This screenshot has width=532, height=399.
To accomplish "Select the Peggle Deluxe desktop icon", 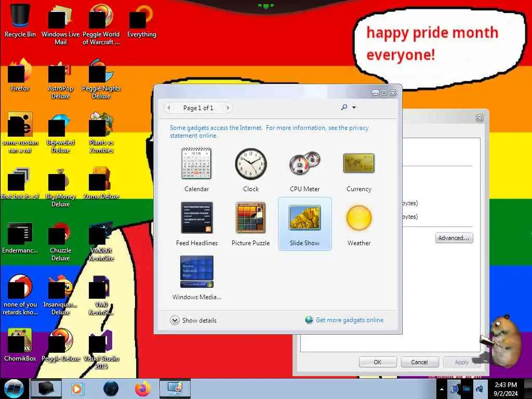I will coord(60,345).
